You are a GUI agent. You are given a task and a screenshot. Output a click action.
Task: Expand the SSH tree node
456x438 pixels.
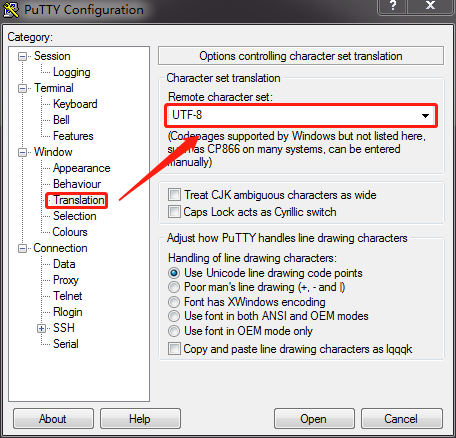41,328
